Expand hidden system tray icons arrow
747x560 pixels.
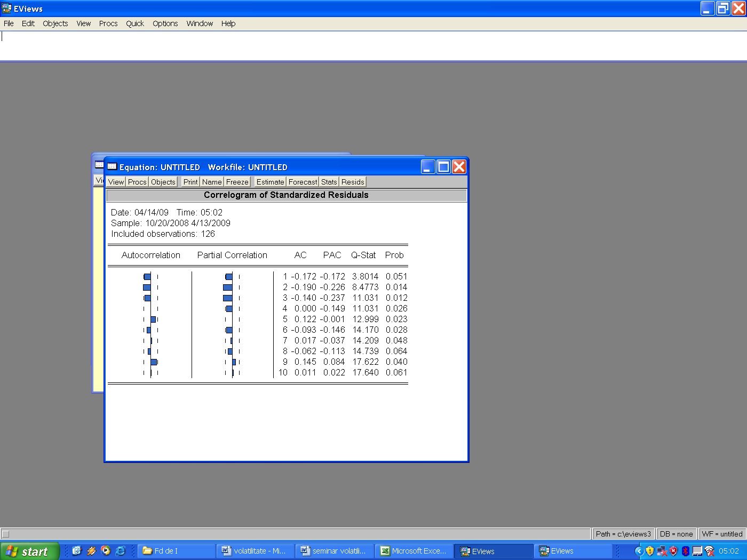639,551
